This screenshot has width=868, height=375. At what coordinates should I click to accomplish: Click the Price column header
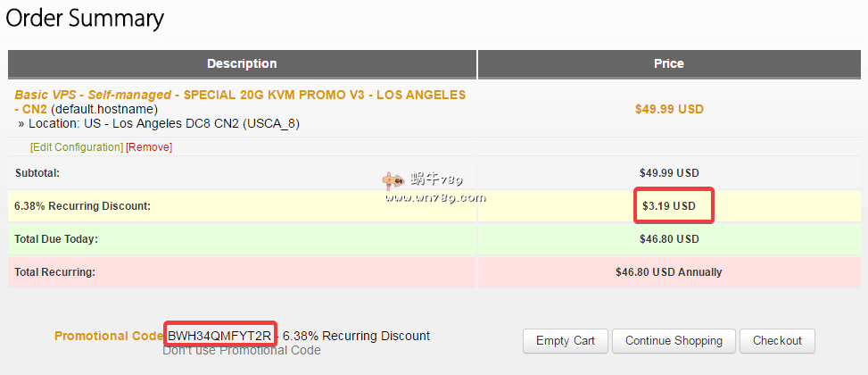669,63
